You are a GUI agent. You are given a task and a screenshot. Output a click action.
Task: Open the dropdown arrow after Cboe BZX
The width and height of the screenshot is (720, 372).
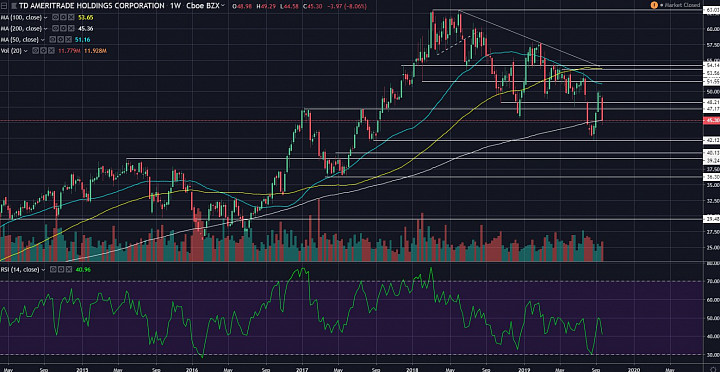click(x=223, y=6)
